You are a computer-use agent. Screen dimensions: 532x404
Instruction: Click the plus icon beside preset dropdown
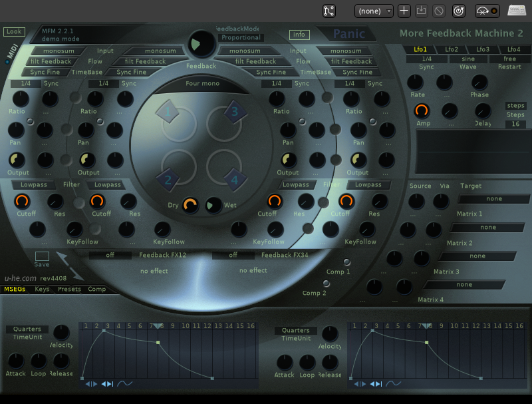pyautogui.click(x=404, y=11)
